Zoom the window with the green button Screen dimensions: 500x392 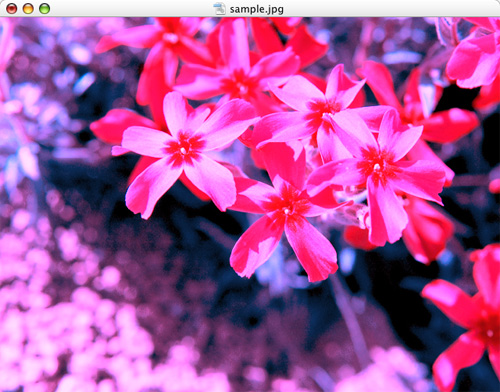[45, 9]
